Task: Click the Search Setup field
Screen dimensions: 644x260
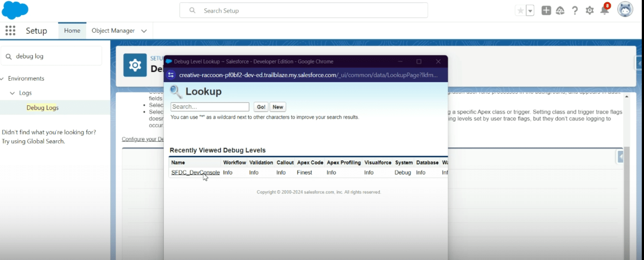Action: click(304, 10)
